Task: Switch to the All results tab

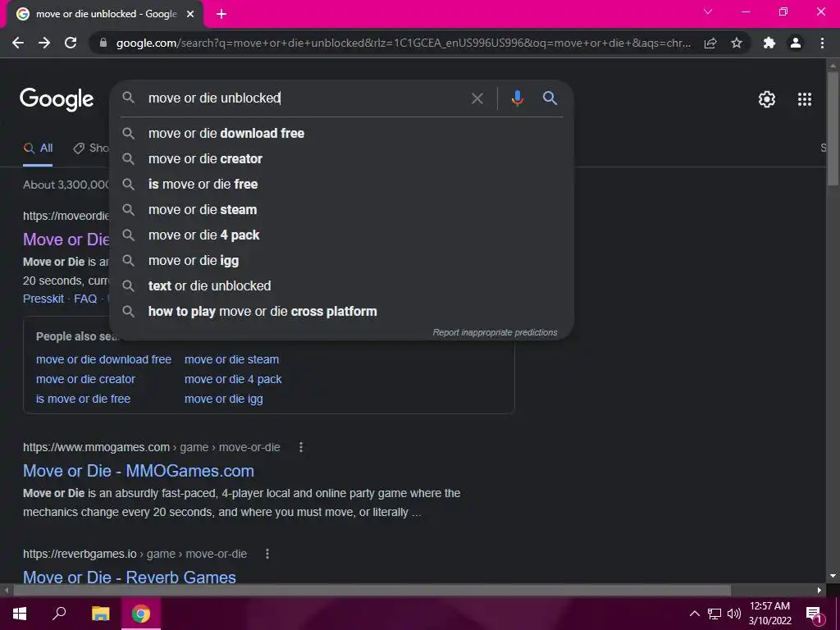Action: [38, 148]
